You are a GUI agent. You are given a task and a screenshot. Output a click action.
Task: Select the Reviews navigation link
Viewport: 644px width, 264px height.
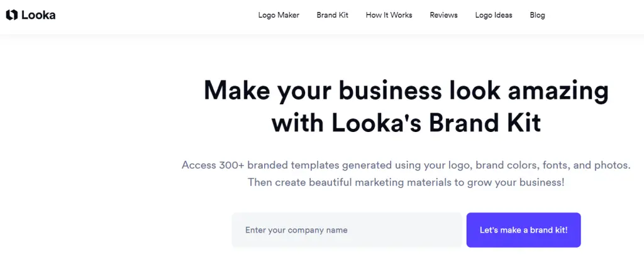[x=443, y=15]
